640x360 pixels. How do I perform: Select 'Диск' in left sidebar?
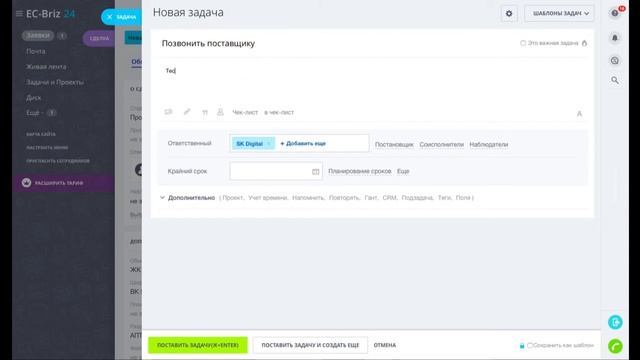tap(33, 98)
